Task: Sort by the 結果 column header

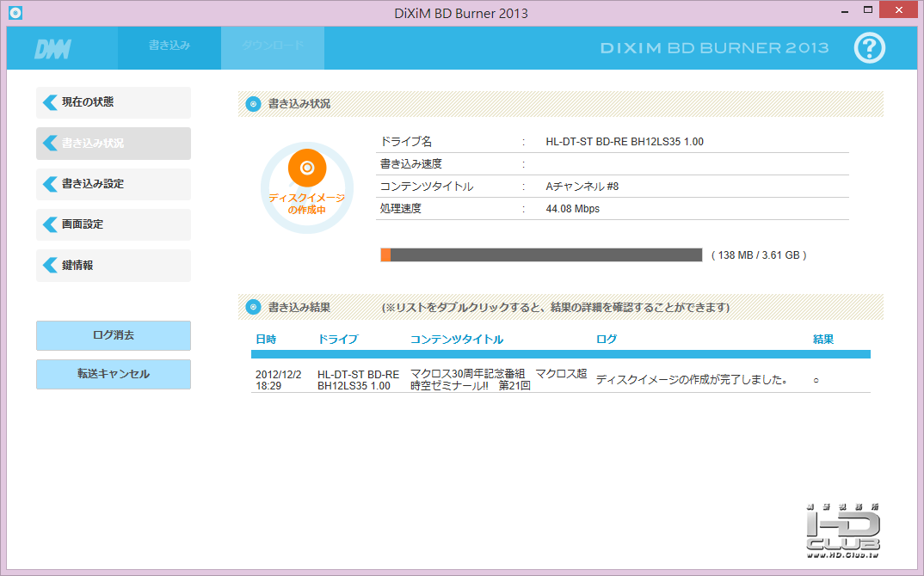Action: coord(823,340)
